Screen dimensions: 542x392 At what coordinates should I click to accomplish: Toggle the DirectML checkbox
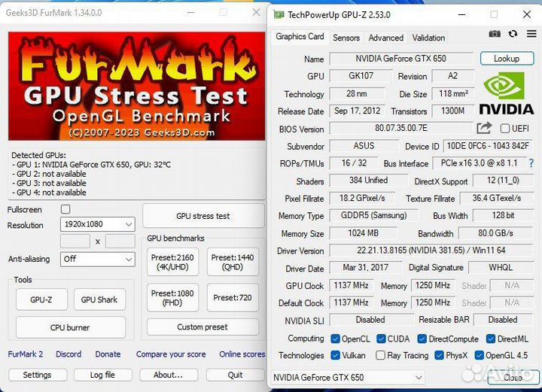click(491, 339)
